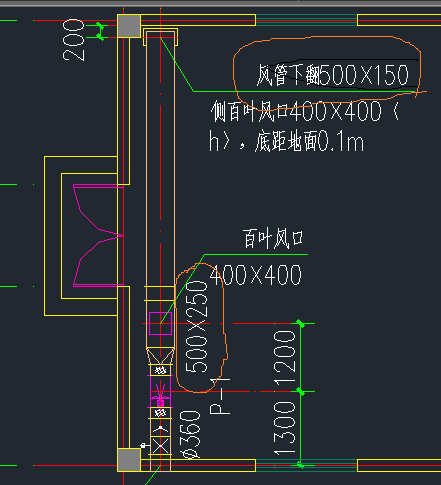Image resolution: width=441 pixels, height=485 pixels.
Task: Select the 1300 dimension value
Action: (x=284, y=429)
